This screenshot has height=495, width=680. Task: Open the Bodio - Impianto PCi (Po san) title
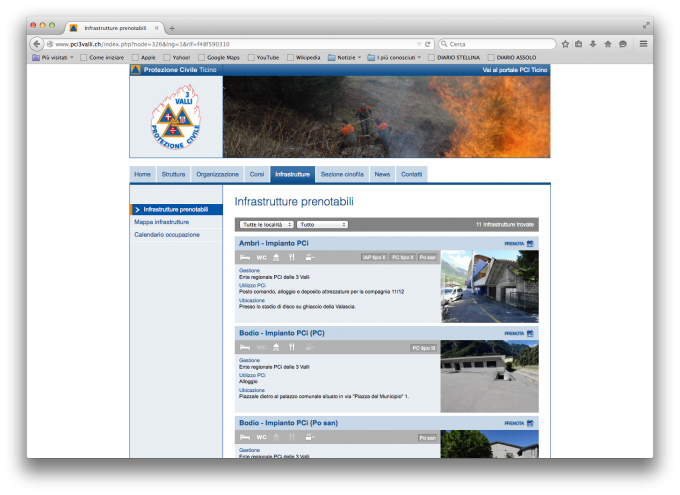pos(288,423)
